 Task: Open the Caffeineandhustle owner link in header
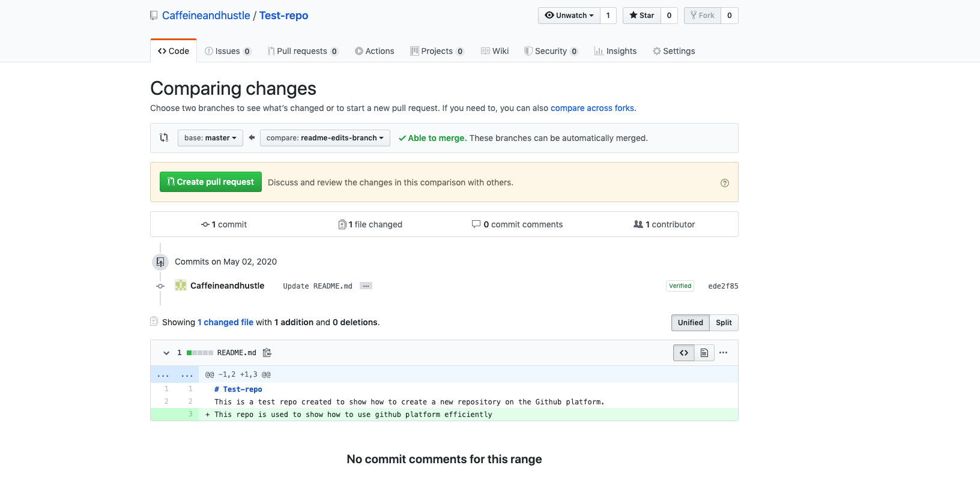point(206,16)
